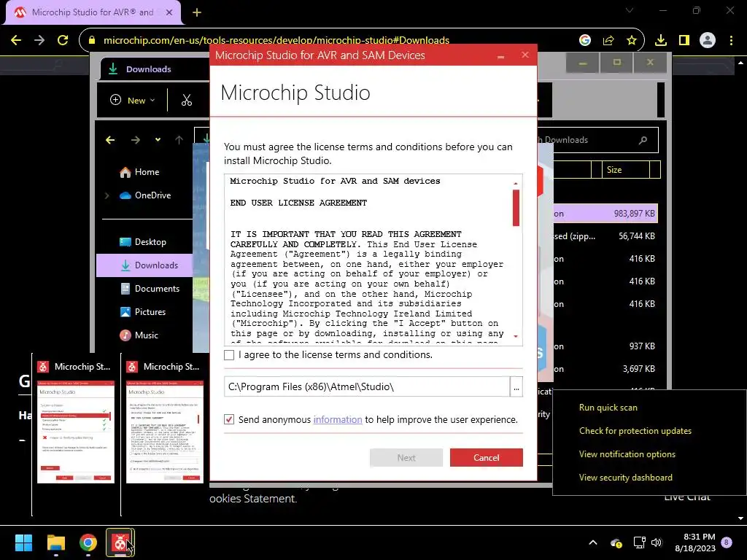Click the license scroll down arrow

pos(516,337)
